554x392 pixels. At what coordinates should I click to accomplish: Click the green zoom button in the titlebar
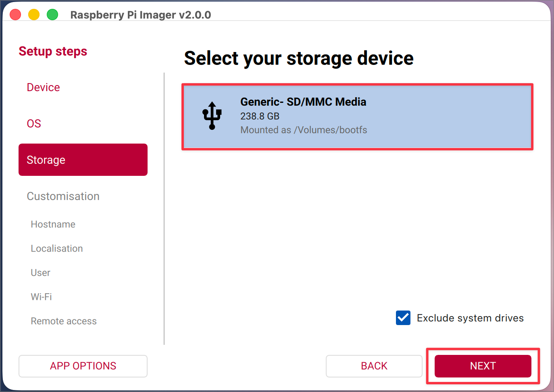click(x=52, y=15)
